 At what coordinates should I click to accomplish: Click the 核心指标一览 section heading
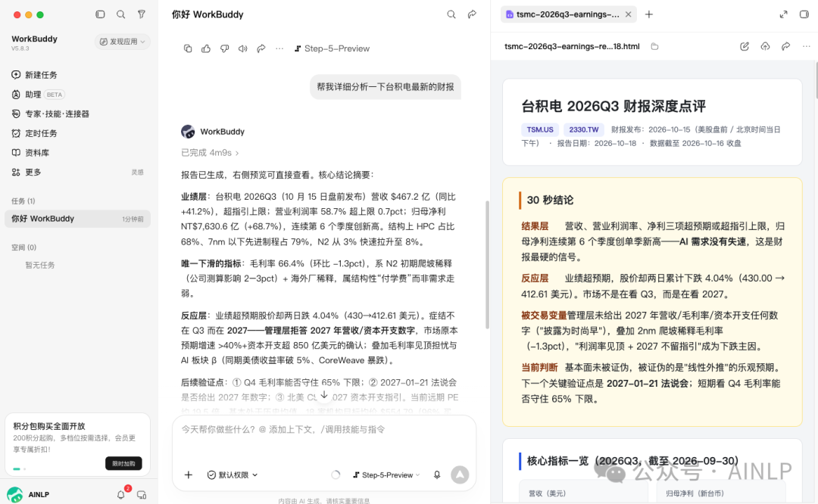632,462
